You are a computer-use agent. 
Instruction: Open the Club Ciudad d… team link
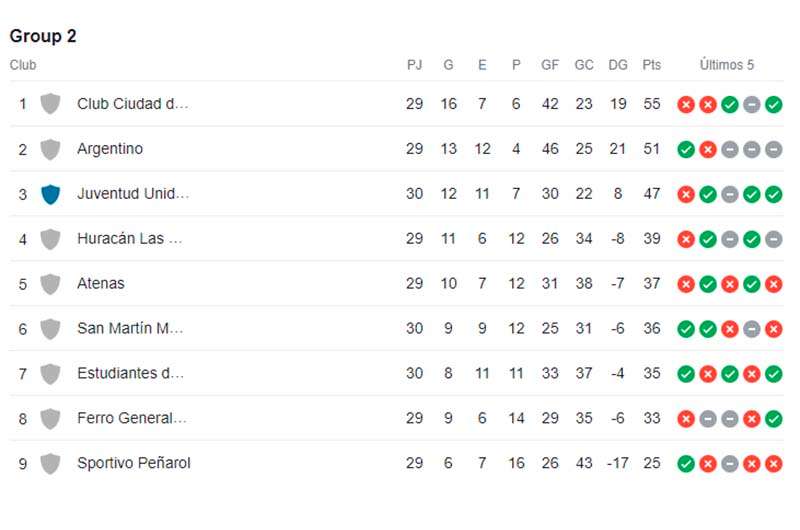click(x=133, y=104)
